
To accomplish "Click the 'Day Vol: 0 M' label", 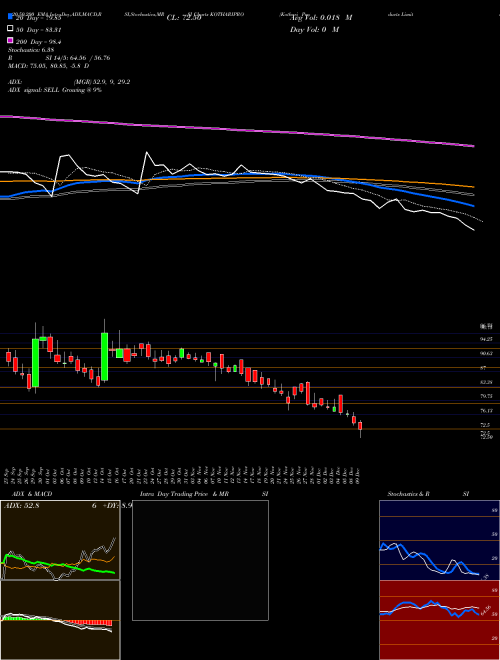I will tap(314, 29).
